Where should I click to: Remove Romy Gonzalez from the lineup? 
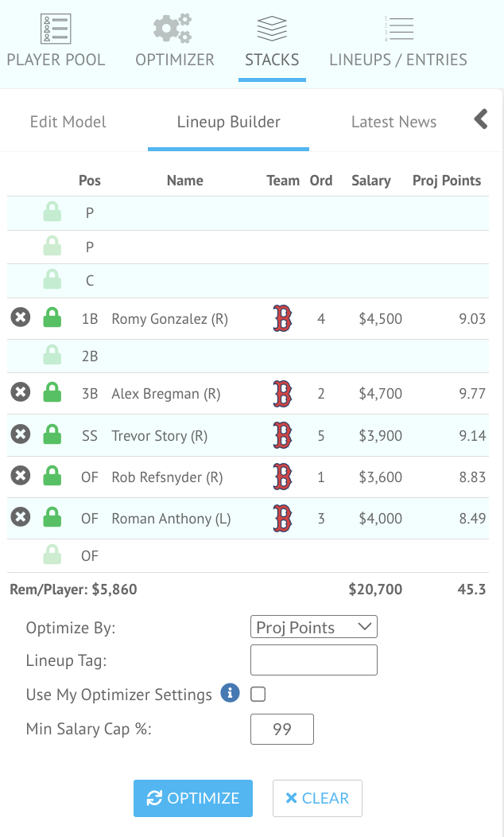click(x=20, y=318)
